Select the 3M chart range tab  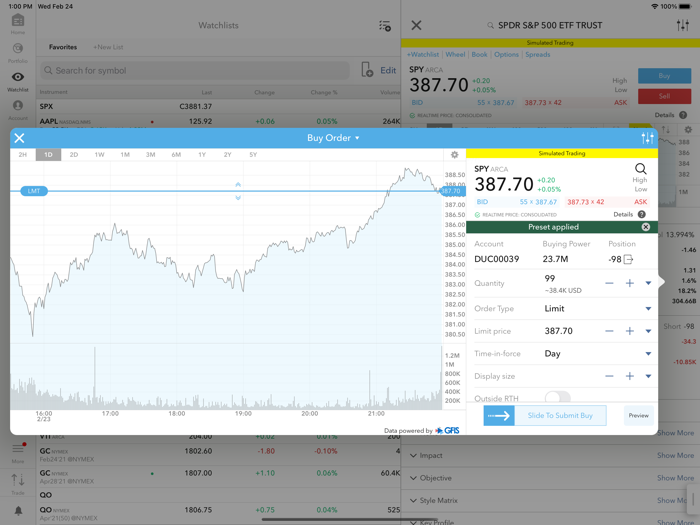pos(150,154)
